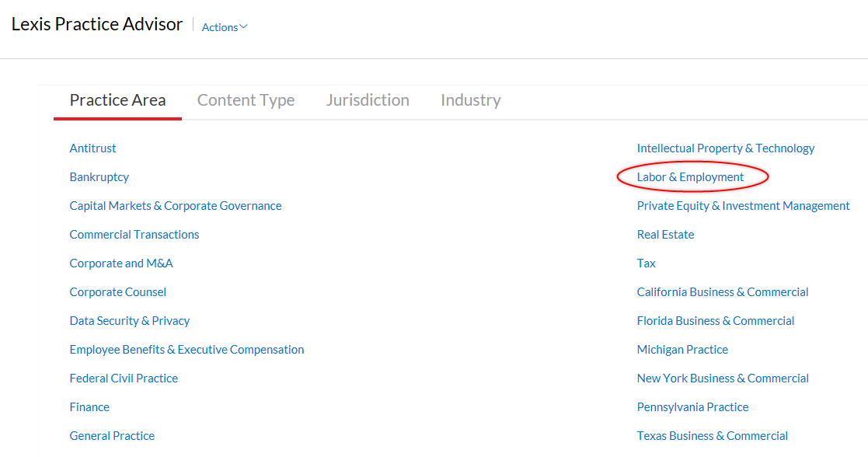Viewport: 868px width, 457px height.
Task: Open the Labor & Employment link
Action: pyautogui.click(x=690, y=177)
